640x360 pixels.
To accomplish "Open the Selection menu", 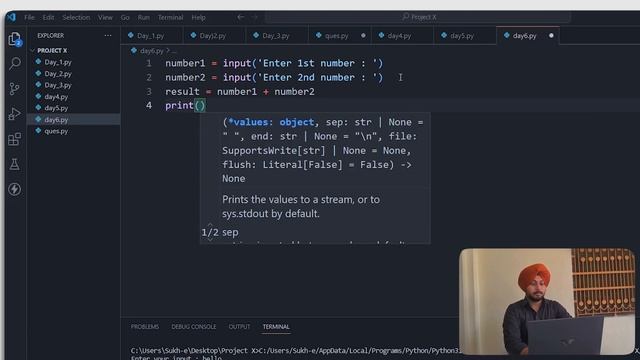I will click(76, 17).
